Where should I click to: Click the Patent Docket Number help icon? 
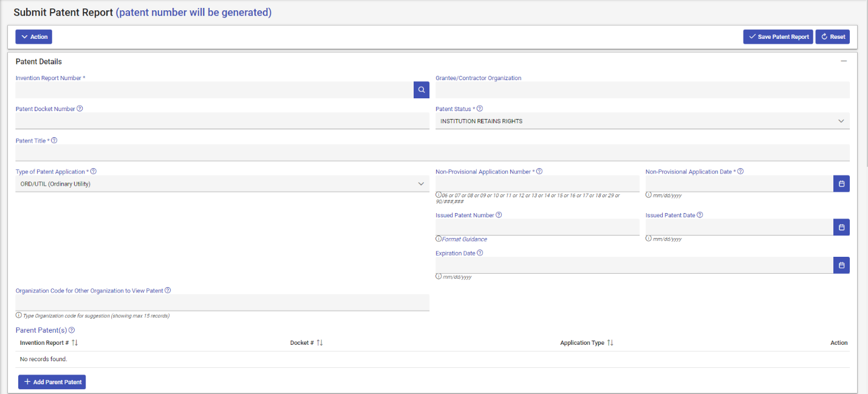tap(80, 109)
